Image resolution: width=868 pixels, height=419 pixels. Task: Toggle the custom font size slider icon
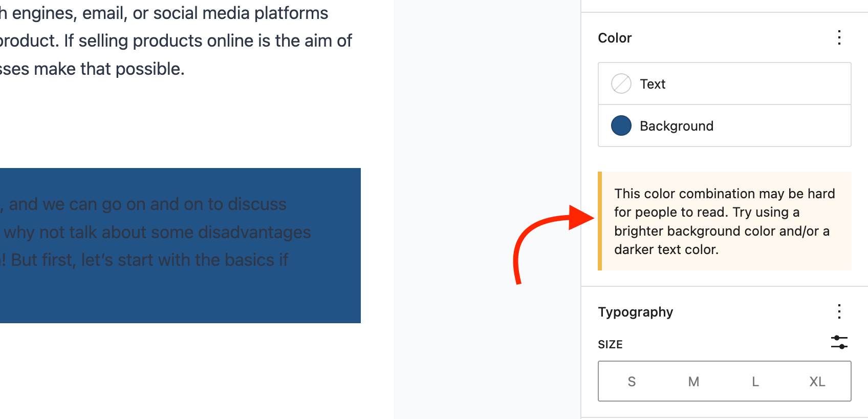839,342
